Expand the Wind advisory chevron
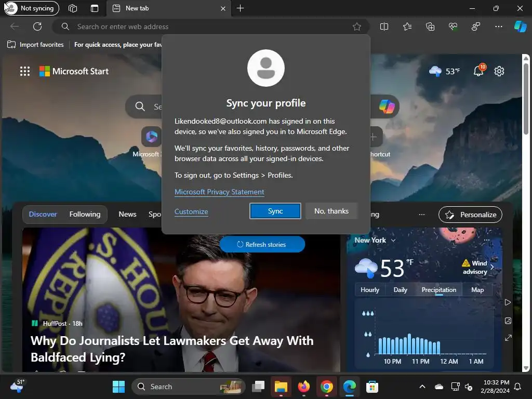 [492, 267]
